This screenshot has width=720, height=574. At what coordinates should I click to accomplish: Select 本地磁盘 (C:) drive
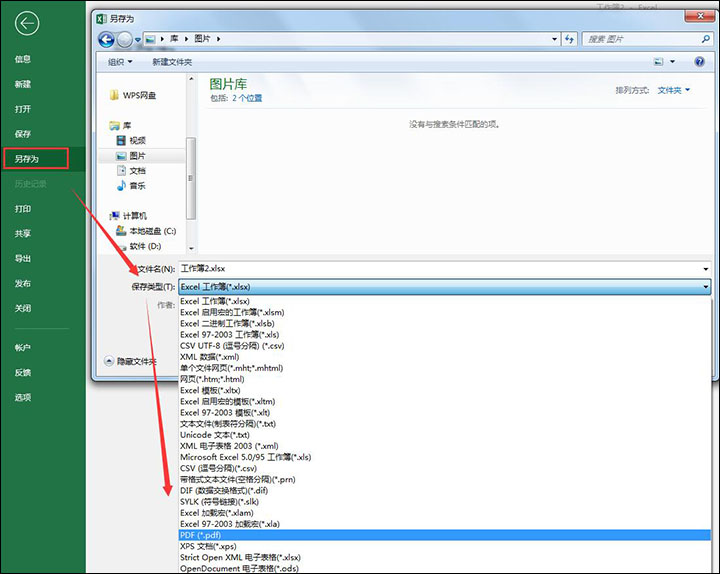[146, 231]
